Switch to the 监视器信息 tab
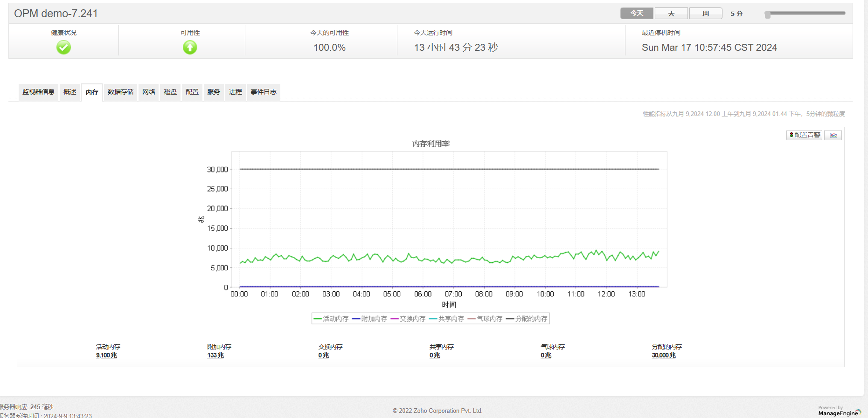 [x=38, y=92]
